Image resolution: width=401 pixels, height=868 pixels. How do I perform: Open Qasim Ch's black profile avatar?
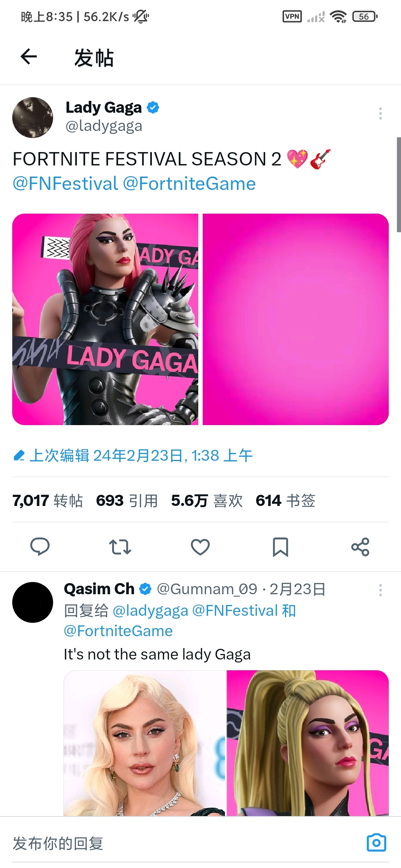pyautogui.click(x=33, y=602)
